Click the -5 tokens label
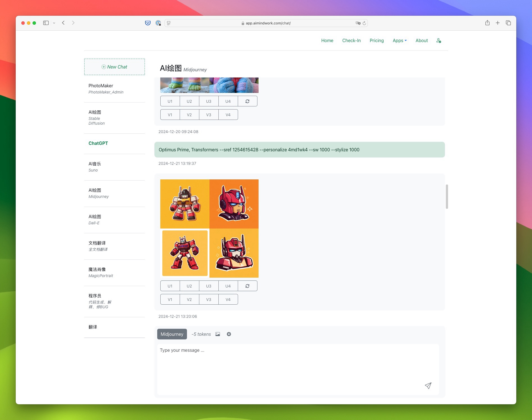532x420 pixels. coord(201,334)
